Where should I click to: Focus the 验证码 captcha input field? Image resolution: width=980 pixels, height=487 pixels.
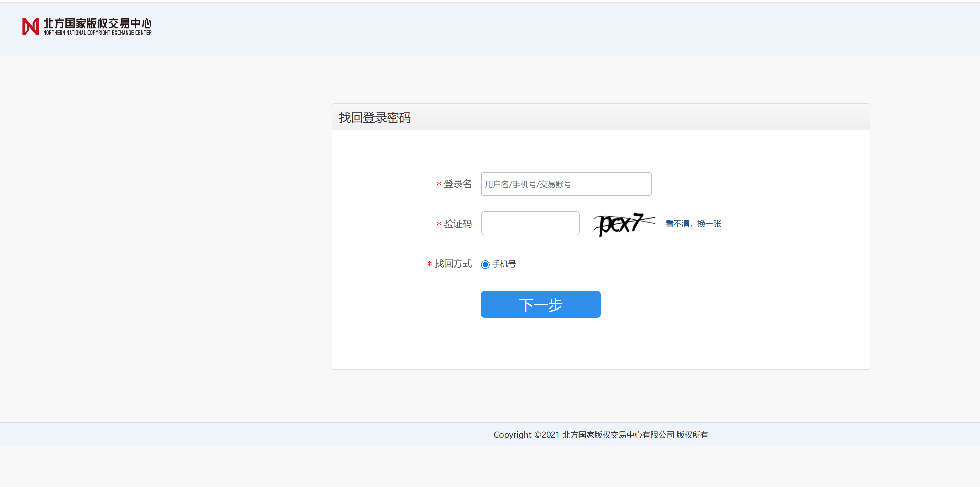[530, 223]
